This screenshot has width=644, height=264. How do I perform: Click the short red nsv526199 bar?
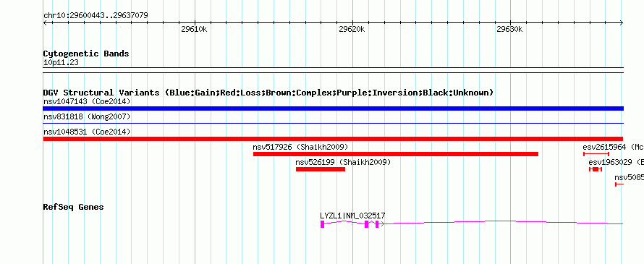(x=321, y=169)
